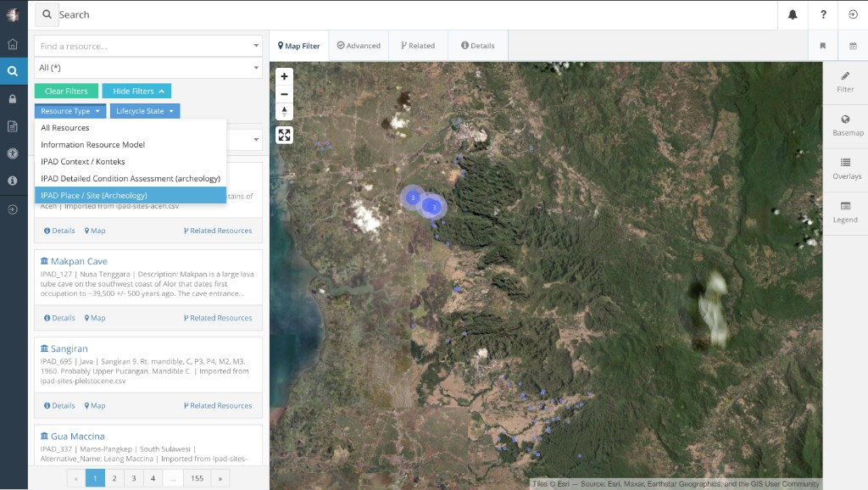Go to results page 4
Screen dimensions: 868x490
[x=153, y=478]
